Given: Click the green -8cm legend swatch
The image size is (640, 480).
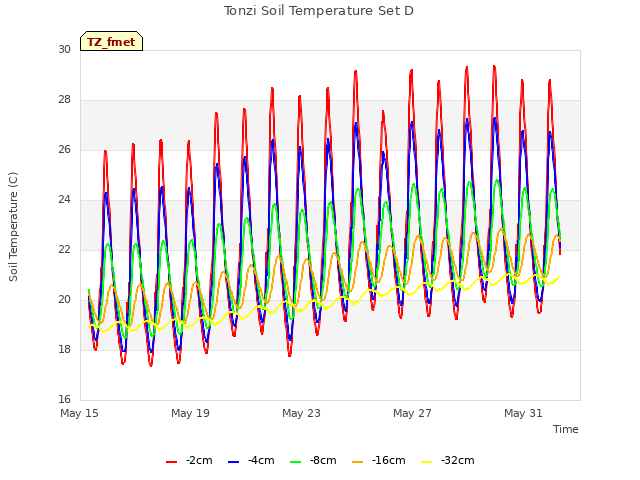Looking at the screenshot, I should pyautogui.click(x=296, y=462).
